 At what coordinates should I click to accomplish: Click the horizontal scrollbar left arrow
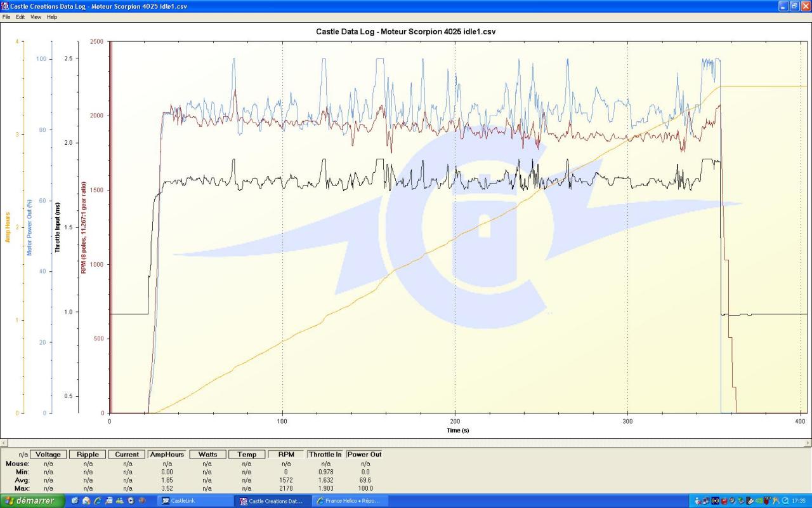tap(4, 443)
